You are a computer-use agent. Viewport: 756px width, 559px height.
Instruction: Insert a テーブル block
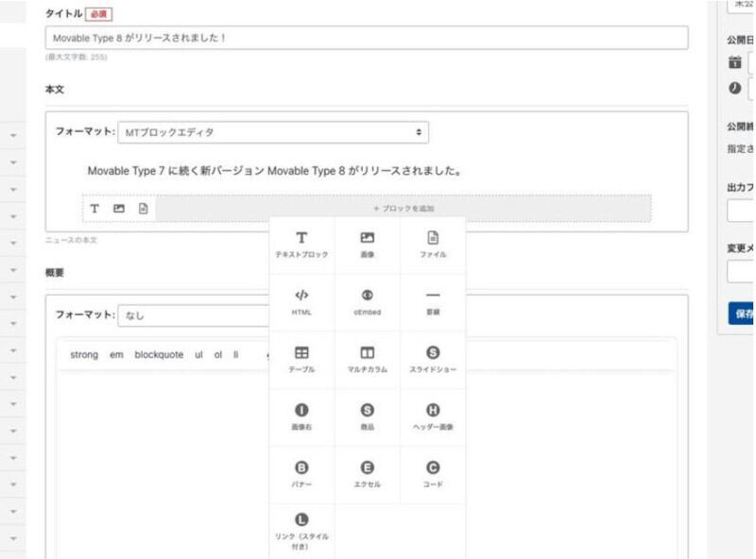[301, 360]
